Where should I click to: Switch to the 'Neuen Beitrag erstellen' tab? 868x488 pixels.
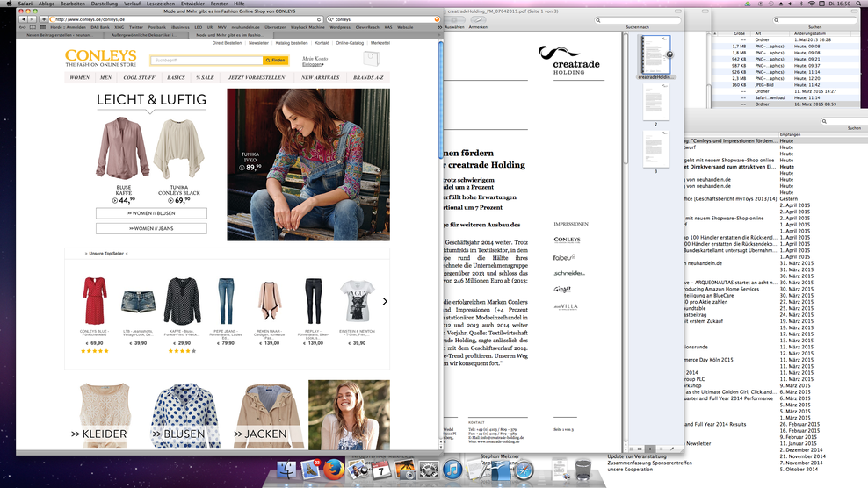tap(60, 35)
